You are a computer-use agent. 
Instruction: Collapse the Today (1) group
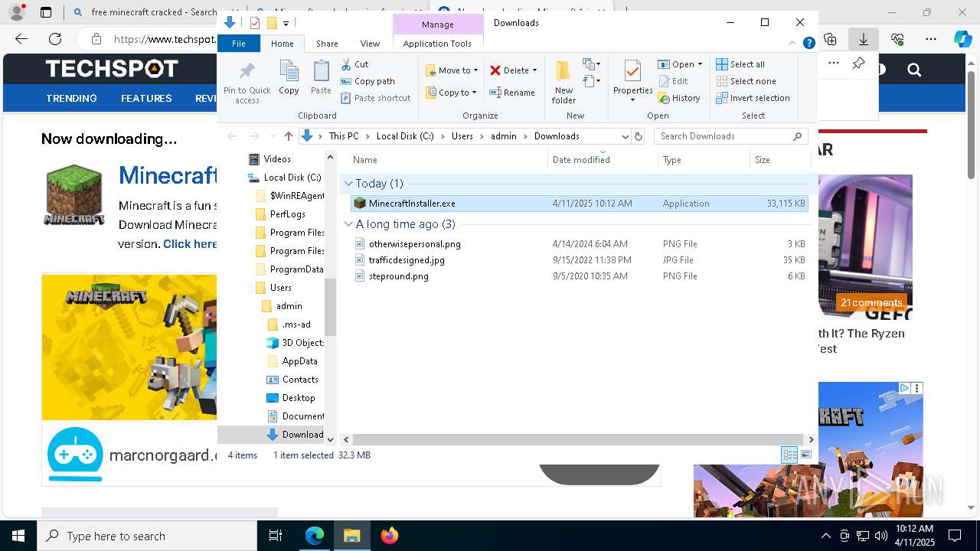coord(349,184)
